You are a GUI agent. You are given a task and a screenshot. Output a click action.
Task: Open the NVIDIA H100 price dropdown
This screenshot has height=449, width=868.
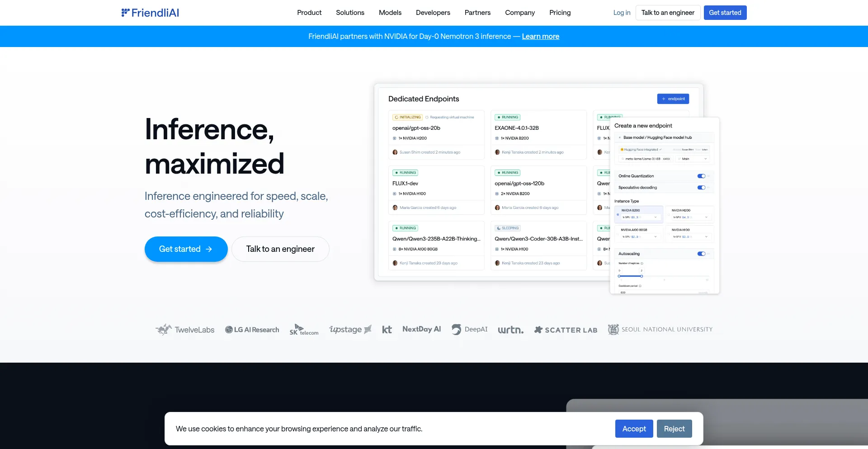(706, 237)
